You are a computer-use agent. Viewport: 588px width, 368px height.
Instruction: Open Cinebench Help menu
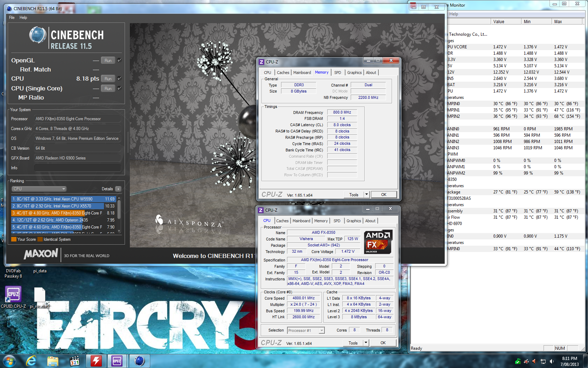tap(23, 18)
